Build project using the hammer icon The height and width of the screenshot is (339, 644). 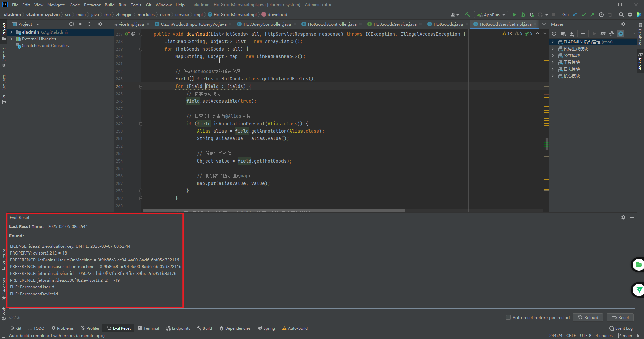[468, 15]
